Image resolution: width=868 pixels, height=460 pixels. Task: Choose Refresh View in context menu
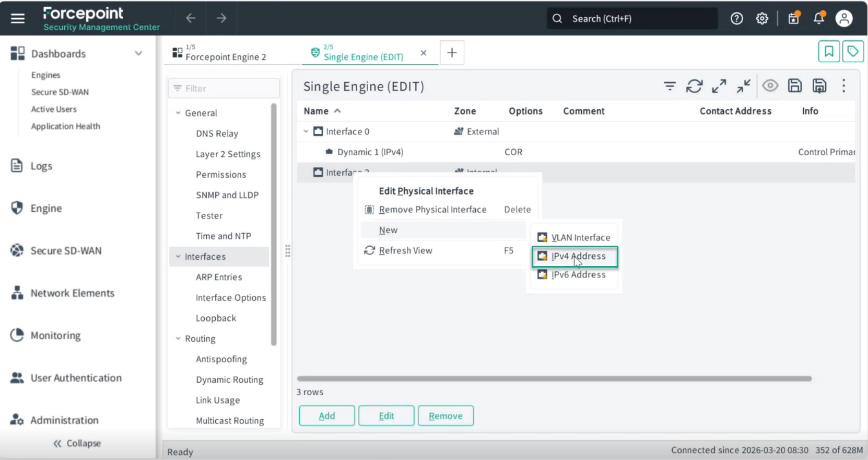[x=405, y=250]
